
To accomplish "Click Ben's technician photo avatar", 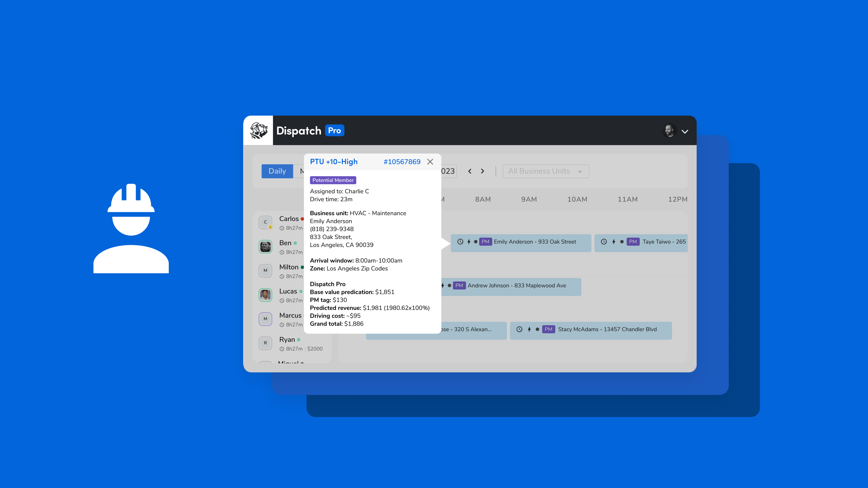I will point(265,246).
